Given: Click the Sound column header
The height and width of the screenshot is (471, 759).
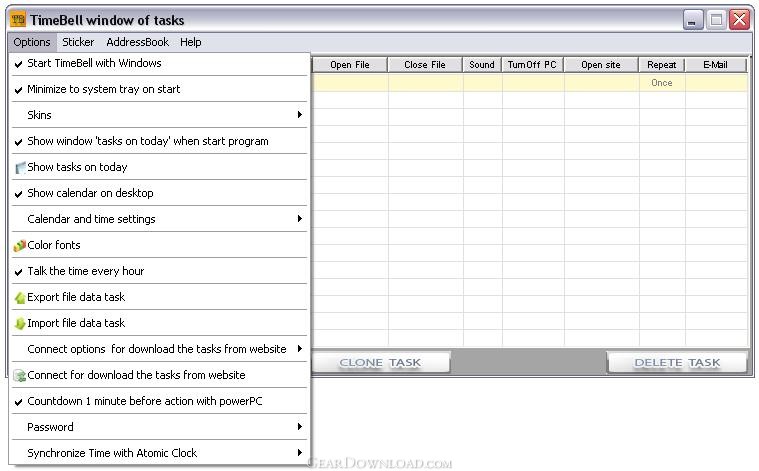Looking at the screenshot, I should pyautogui.click(x=482, y=65).
